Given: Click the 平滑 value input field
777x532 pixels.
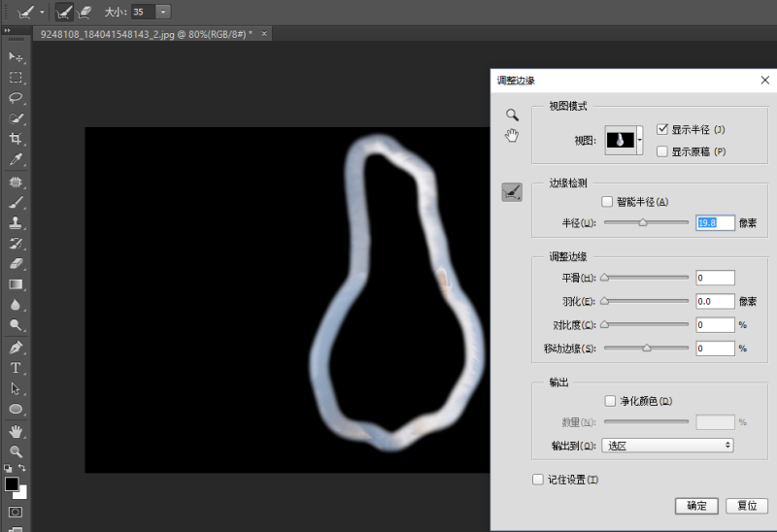Looking at the screenshot, I should coord(715,278).
